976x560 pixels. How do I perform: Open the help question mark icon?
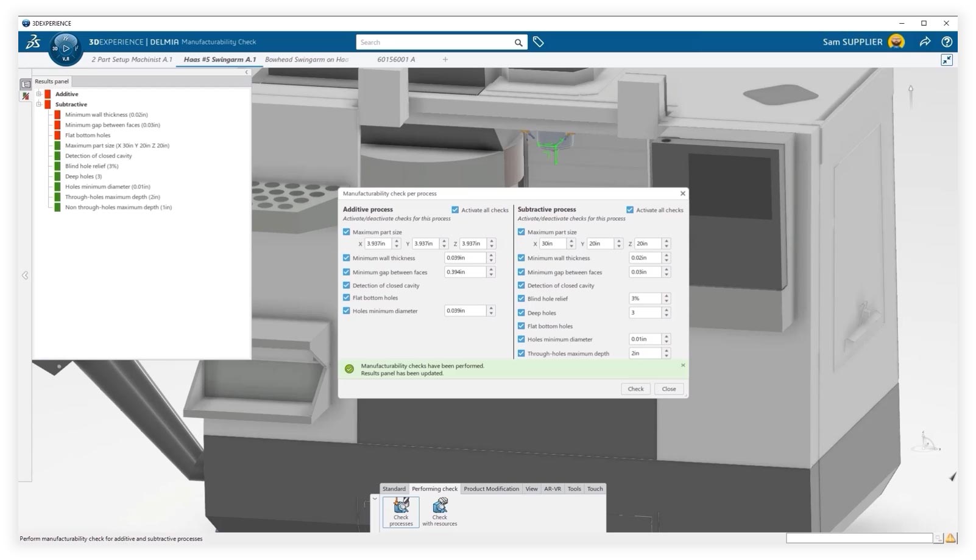947,41
